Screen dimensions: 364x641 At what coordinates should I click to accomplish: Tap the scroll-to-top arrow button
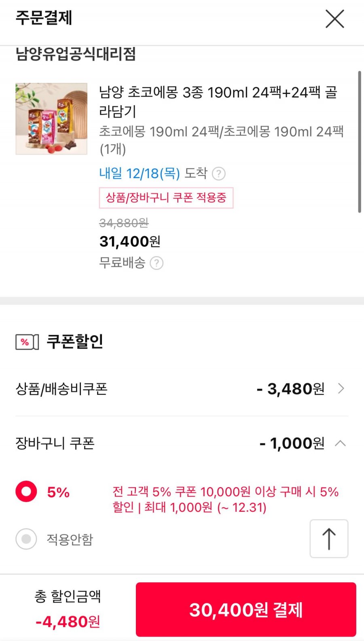click(x=329, y=539)
